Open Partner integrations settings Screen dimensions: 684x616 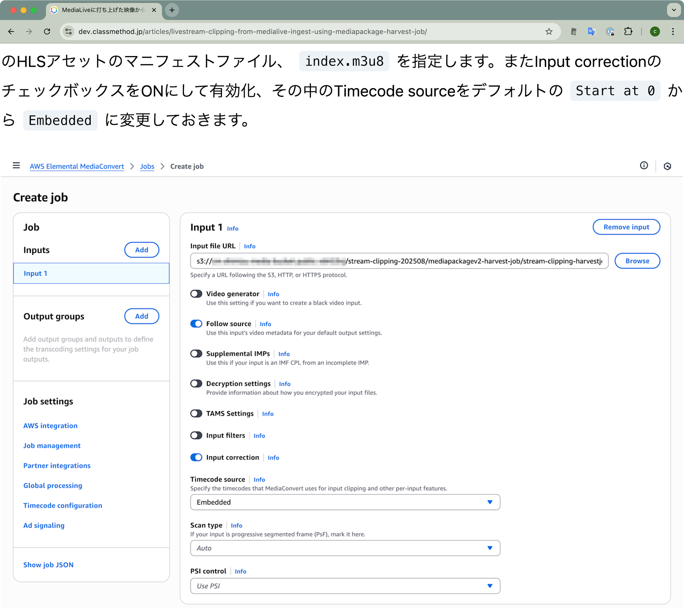click(57, 465)
